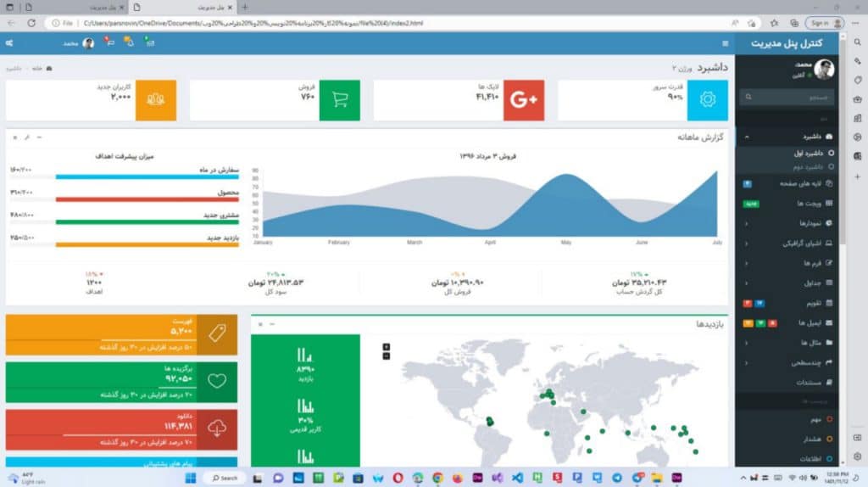Click the orange tag icon on inventory box
Image resolution: width=868 pixels, height=487 pixels.
click(217, 334)
